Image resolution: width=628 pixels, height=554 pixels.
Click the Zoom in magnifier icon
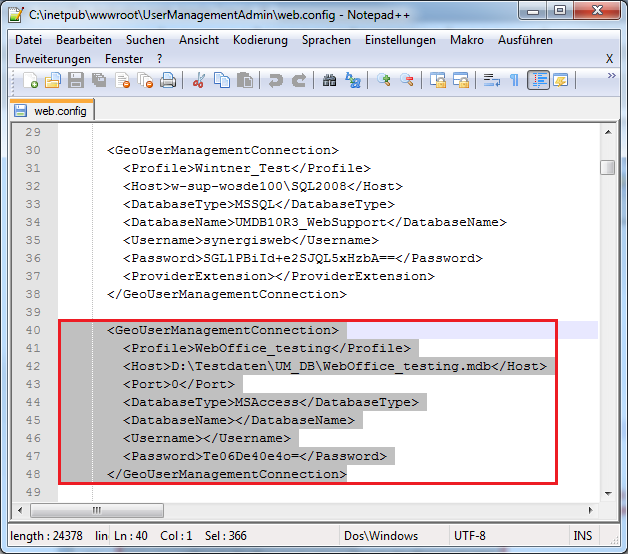pos(384,81)
